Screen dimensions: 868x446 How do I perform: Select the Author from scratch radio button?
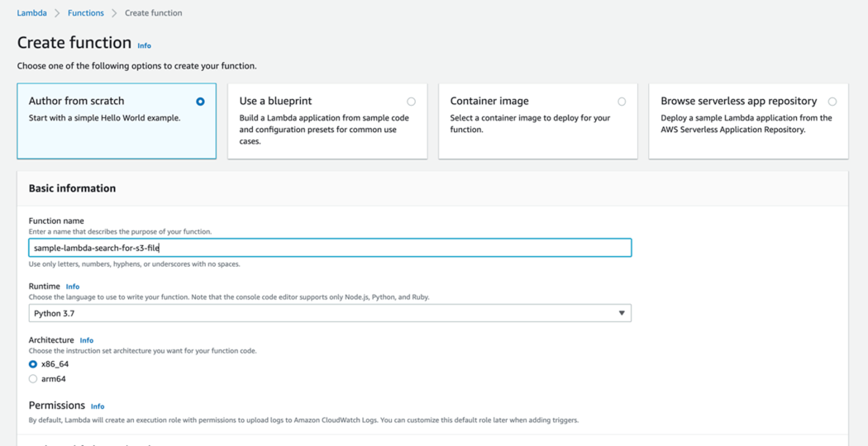pos(200,102)
